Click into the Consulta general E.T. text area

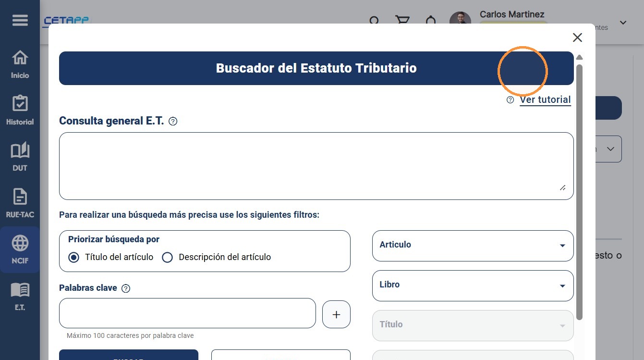(316, 166)
